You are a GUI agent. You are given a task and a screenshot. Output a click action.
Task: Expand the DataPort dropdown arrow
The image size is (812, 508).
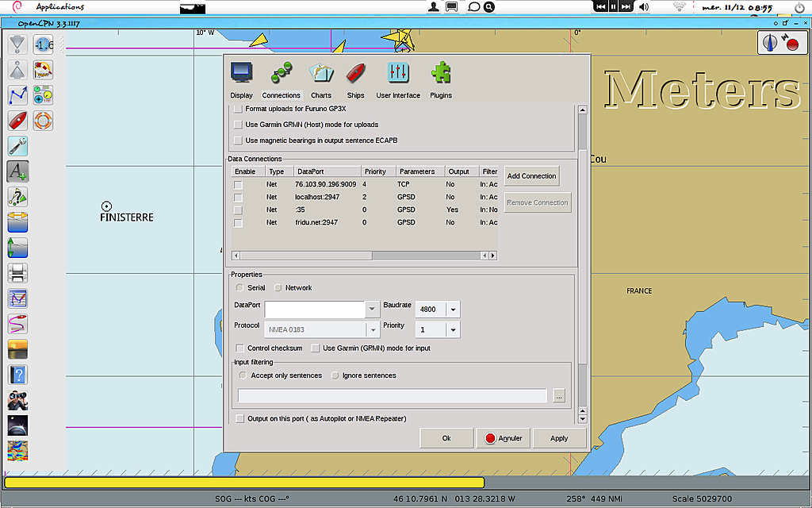click(x=372, y=310)
